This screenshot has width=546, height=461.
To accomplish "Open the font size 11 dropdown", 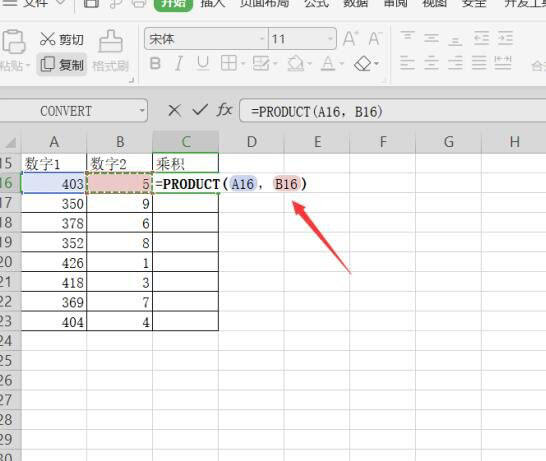I will click(x=330, y=39).
